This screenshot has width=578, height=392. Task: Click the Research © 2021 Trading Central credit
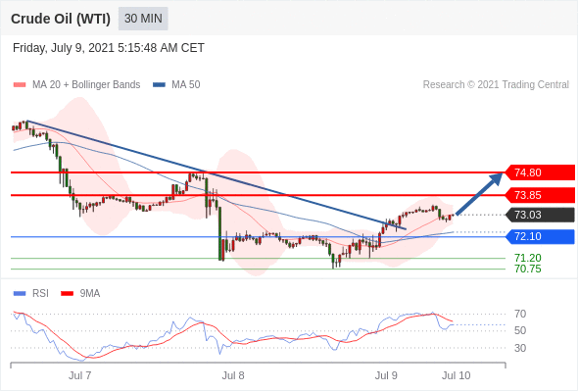tap(496, 85)
